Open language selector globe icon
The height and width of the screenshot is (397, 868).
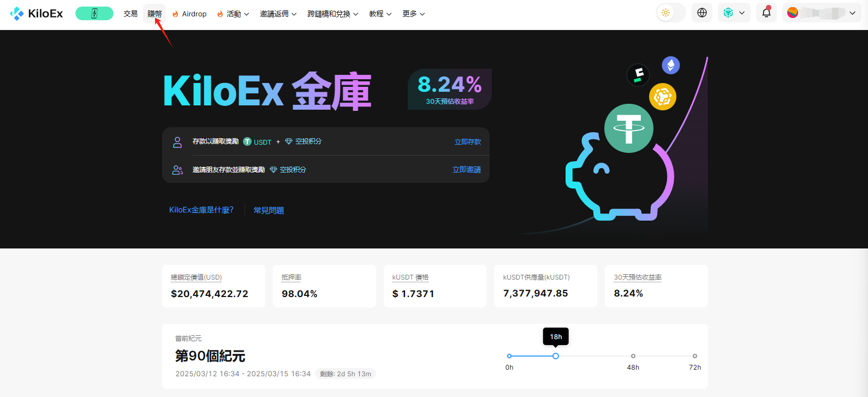[702, 13]
